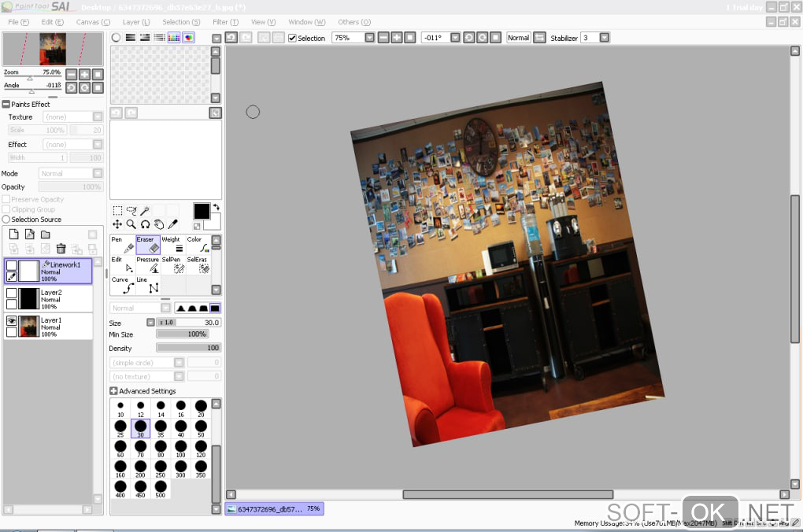Viewport: 803px width, 532px height.
Task: Collapse the Paints Effect section
Action: point(6,104)
